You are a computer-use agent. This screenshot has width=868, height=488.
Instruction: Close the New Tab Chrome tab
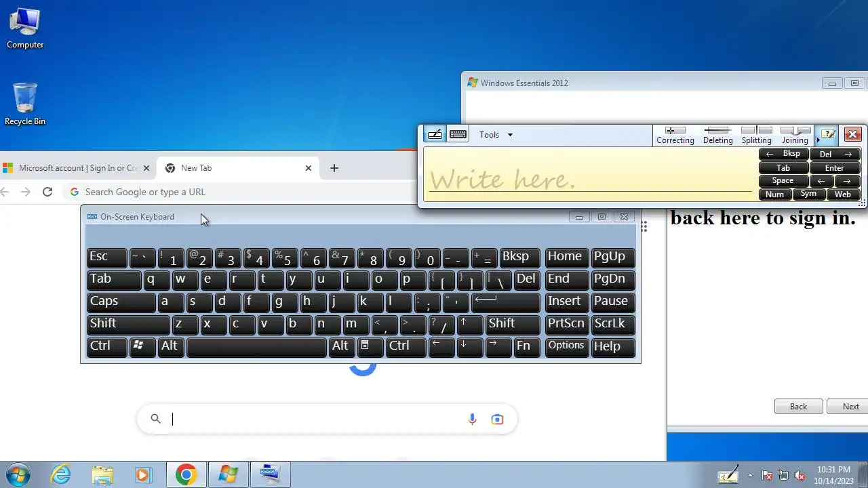tap(308, 168)
